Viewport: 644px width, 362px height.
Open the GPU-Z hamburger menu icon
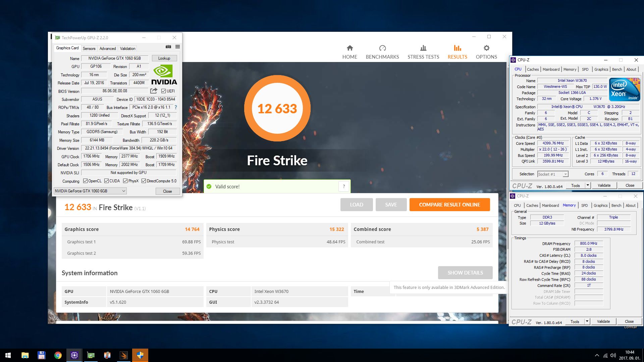coord(177,47)
